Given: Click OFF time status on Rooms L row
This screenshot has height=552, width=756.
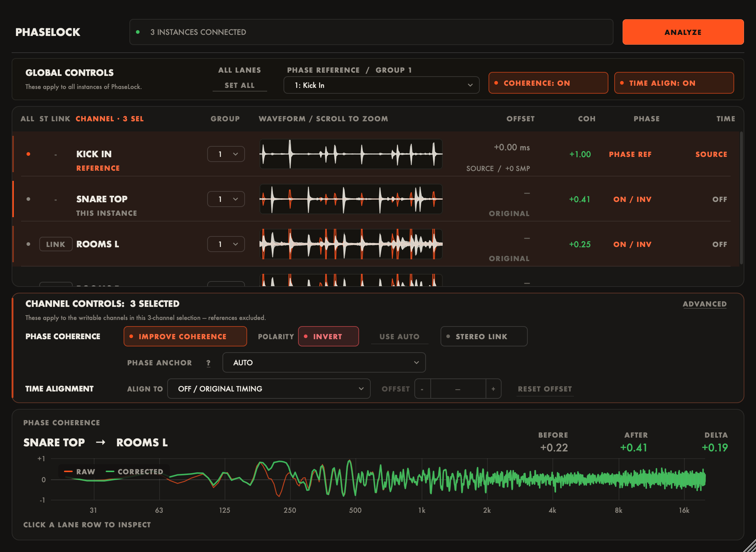Looking at the screenshot, I should [x=720, y=244].
